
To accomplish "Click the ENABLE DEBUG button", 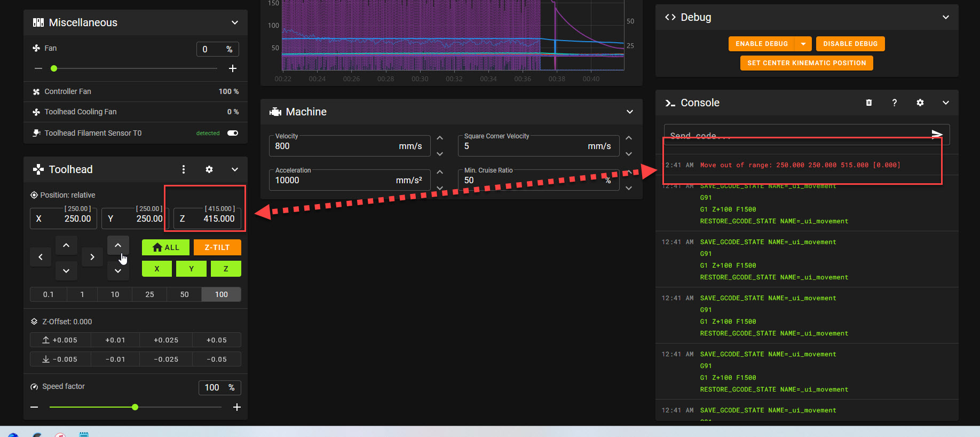I will pos(762,44).
